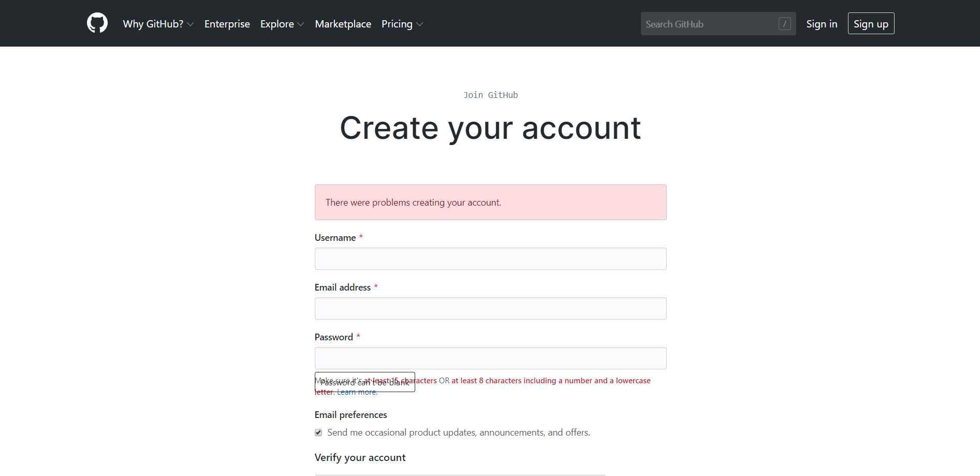Click the chevron arrow beside Explore

(301, 24)
